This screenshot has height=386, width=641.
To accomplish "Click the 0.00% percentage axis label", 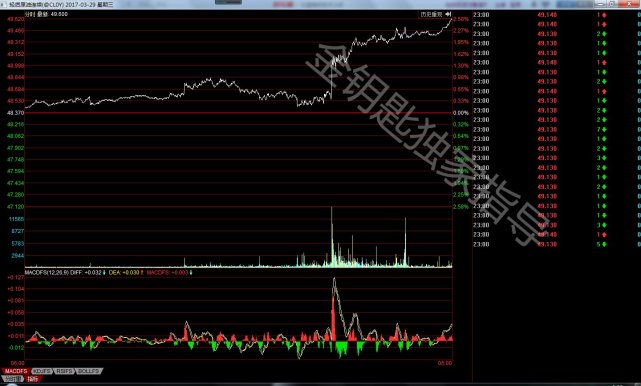I will point(461,113).
